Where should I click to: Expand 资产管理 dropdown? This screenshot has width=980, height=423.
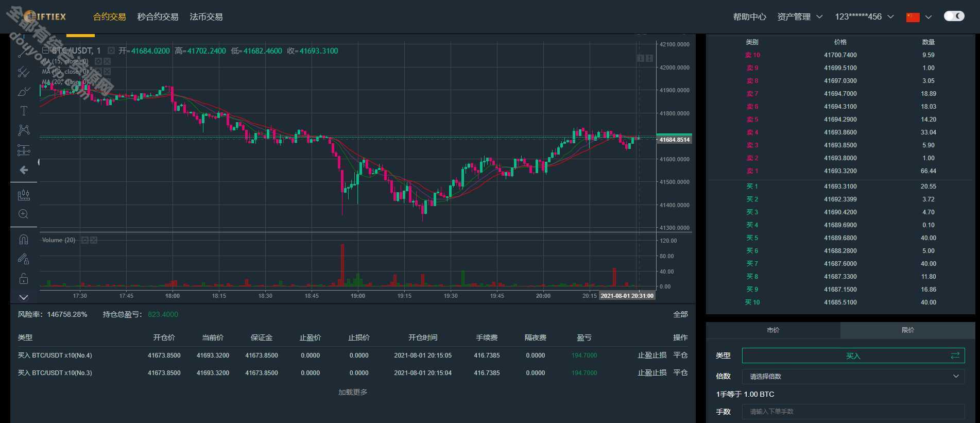800,17
